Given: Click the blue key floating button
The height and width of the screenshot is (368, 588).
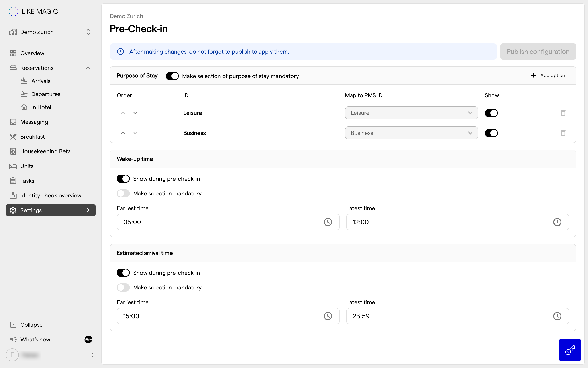Looking at the screenshot, I should click(x=570, y=350).
